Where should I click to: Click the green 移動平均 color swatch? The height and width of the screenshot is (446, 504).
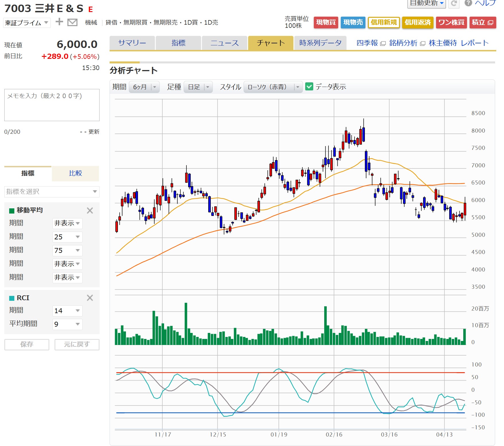point(12,211)
